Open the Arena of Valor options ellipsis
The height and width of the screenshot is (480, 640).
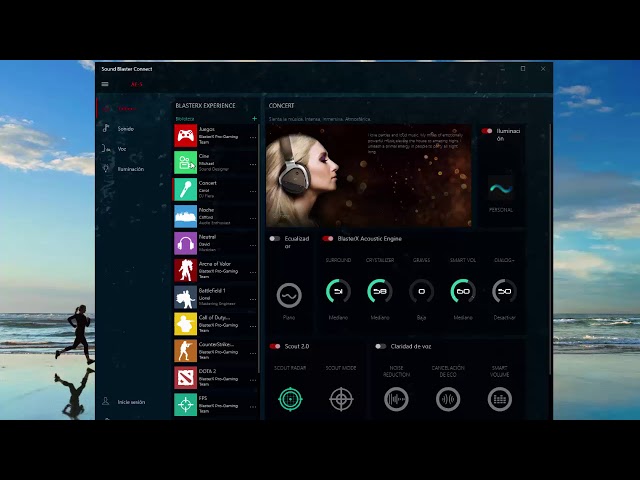(253, 272)
